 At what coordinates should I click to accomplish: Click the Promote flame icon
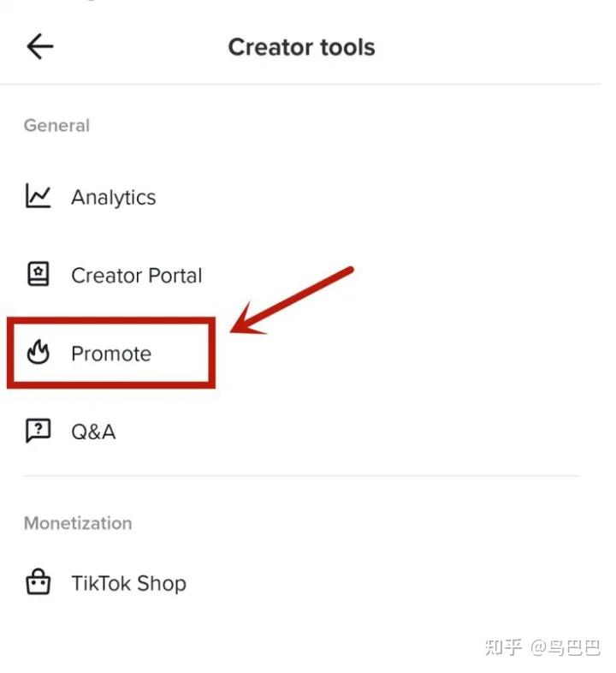38,353
